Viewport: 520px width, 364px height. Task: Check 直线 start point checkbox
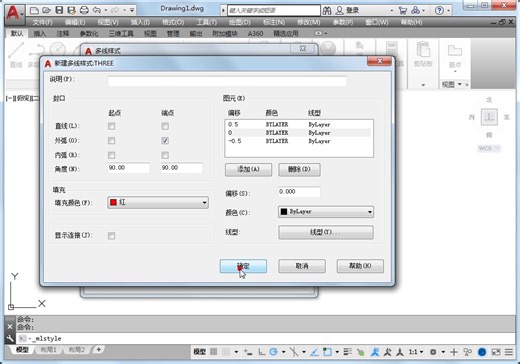coord(112,126)
